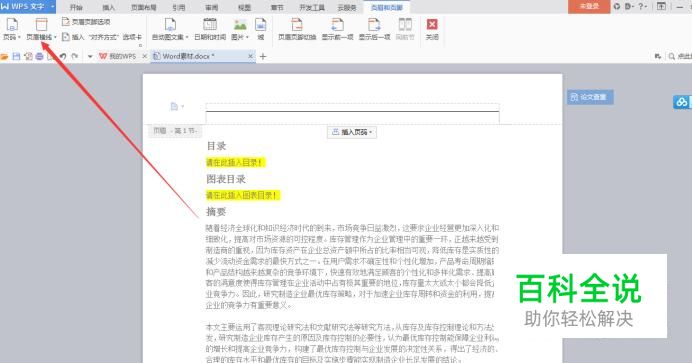
Task: Expand the 自动图文集 dropdown arrow
Action: point(187,37)
